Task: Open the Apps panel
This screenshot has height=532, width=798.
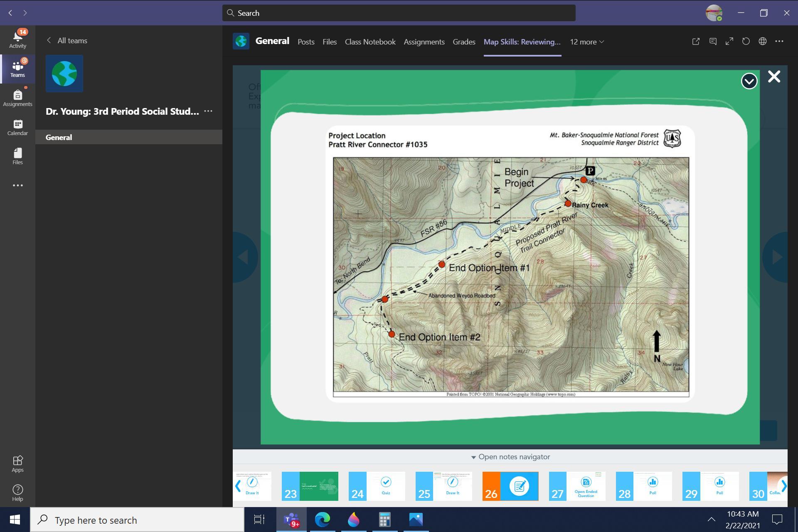Action: click(x=17, y=463)
